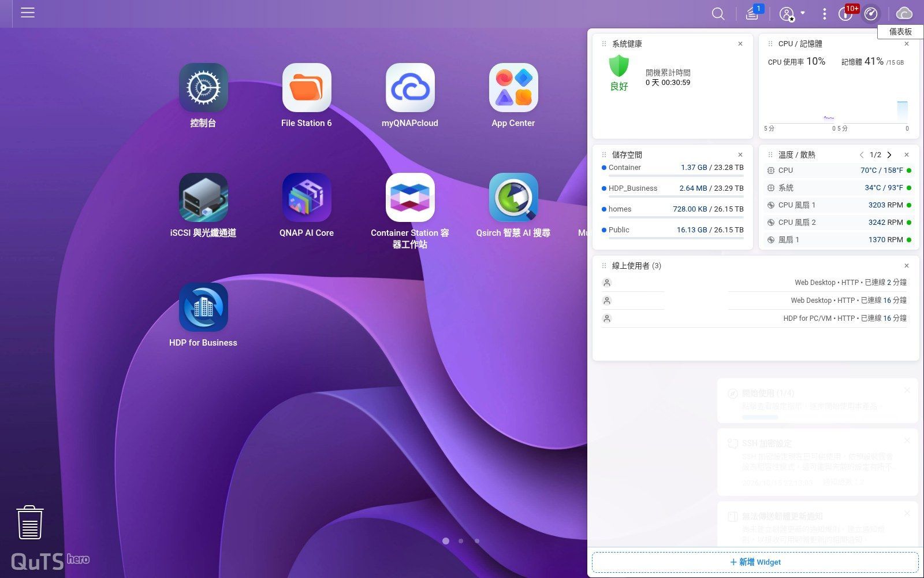The height and width of the screenshot is (578, 924).
Task: Grab drag handle of 線上使用者 widget
Action: 604,266
